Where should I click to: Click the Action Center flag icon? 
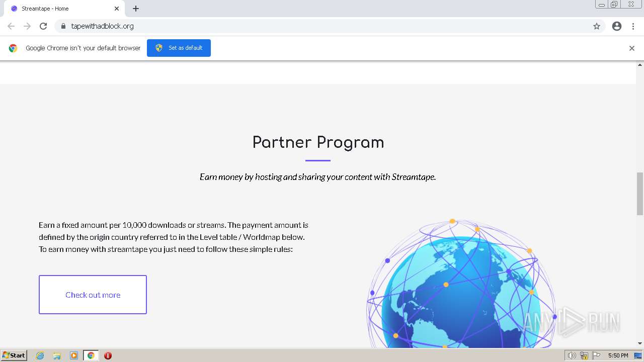pos(596,355)
